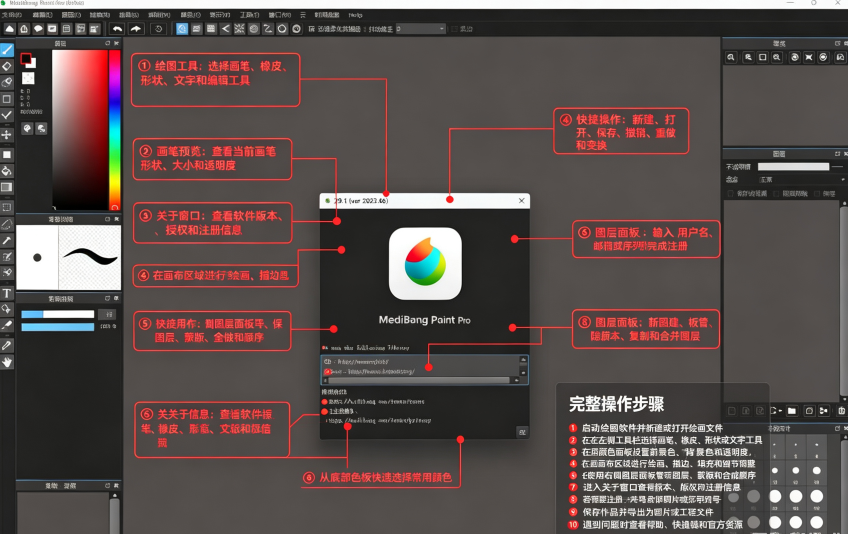Open the correction value dropdown showing 0
The width and height of the screenshot is (848, 534).
pos(420,29)
